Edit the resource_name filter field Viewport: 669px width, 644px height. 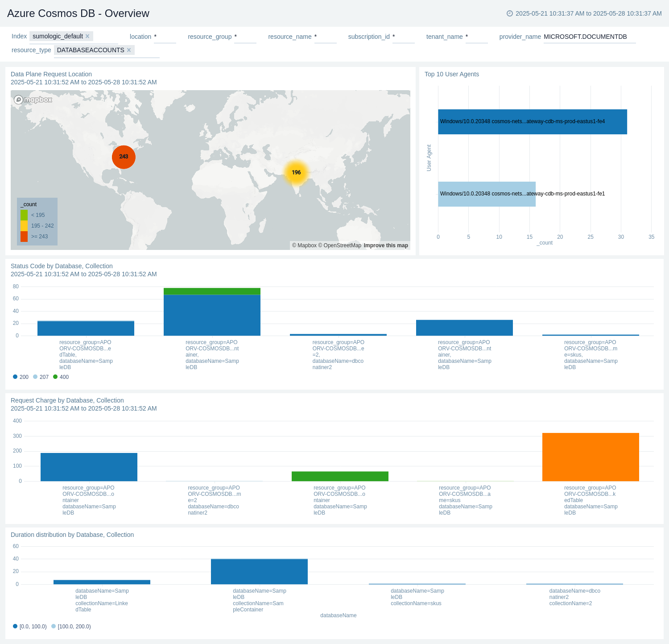326,37
